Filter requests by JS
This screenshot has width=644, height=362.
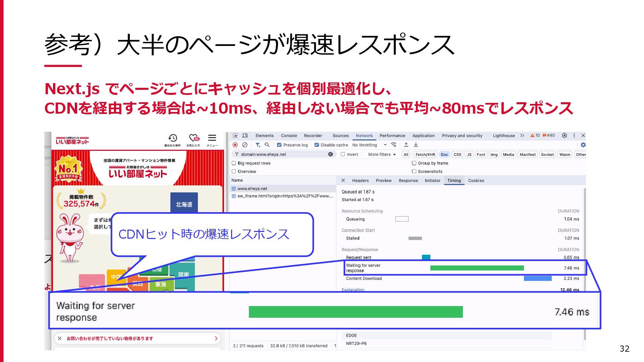click(x=469, y=154)
